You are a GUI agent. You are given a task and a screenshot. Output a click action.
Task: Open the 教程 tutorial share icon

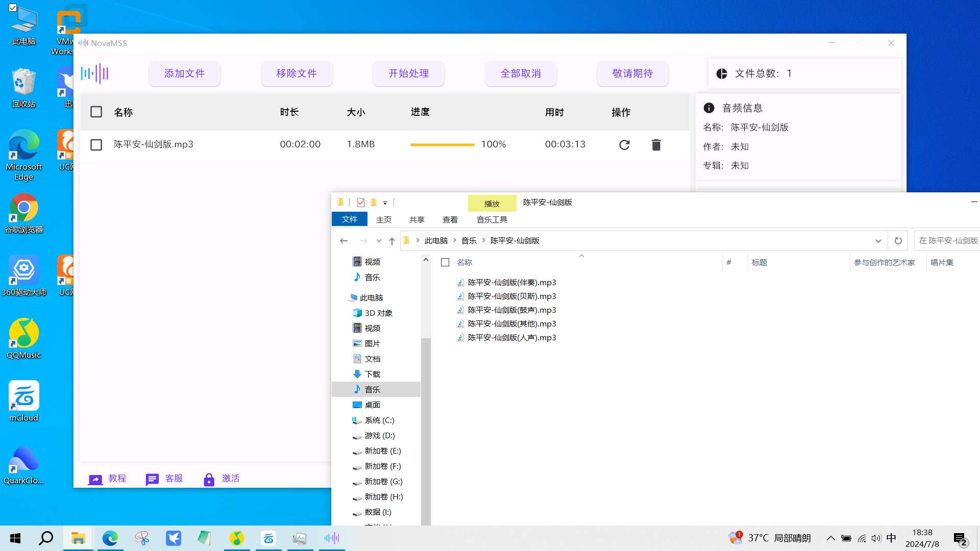(95, 479)
